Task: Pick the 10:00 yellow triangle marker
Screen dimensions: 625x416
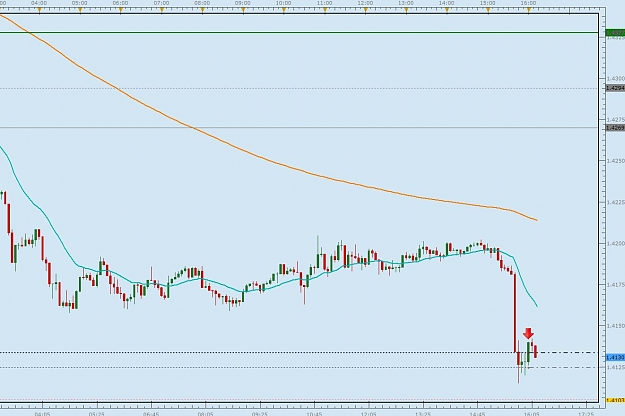Action: pyautogui.click(x=284, y=11)
